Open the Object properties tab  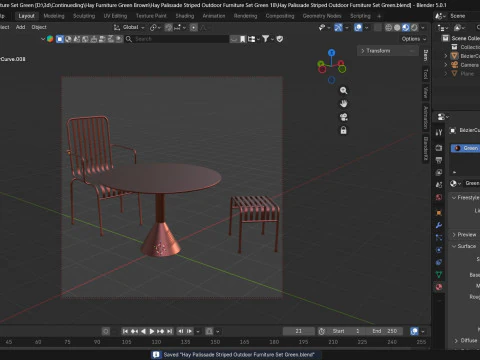439,213
